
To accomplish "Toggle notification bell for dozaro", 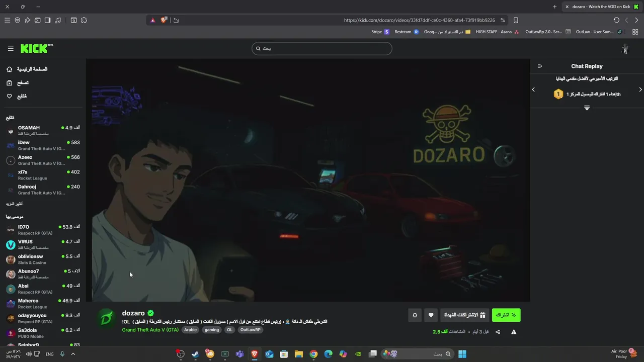I will click(415, 315).
